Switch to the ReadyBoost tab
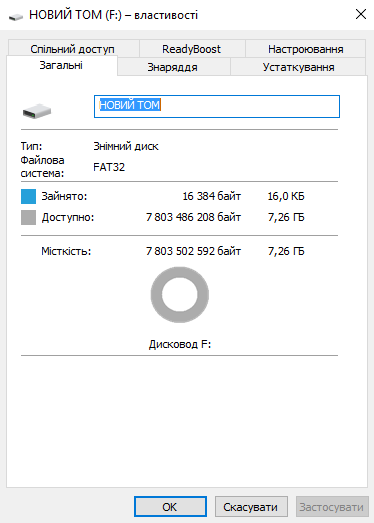Viewport: 374px width, 523px height. [192, 49]
